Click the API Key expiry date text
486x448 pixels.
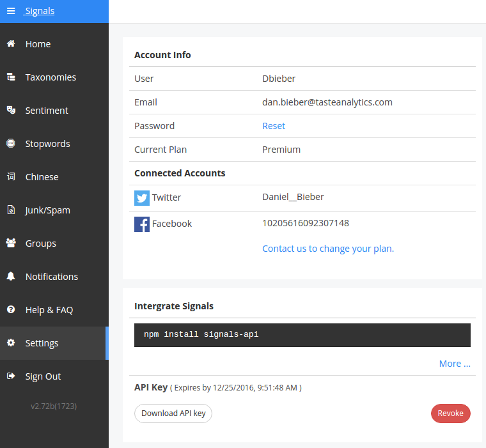pyautogui.click(x=235, y=387)
